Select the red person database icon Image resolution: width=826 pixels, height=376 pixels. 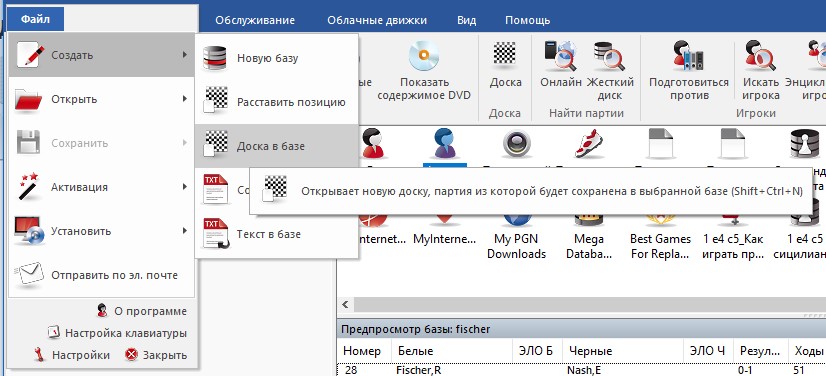pos(372,143)
